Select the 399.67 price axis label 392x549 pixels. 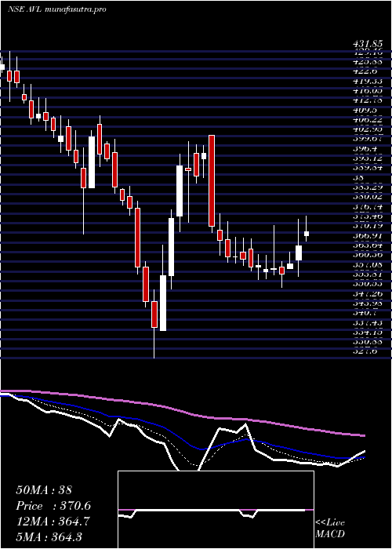pyautogui.click(x=368, y=140)
